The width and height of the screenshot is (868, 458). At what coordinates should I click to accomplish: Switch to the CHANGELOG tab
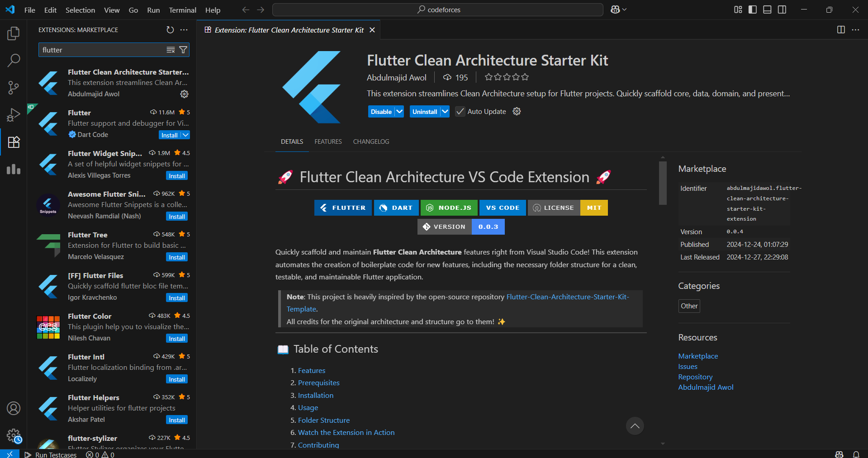371,142
